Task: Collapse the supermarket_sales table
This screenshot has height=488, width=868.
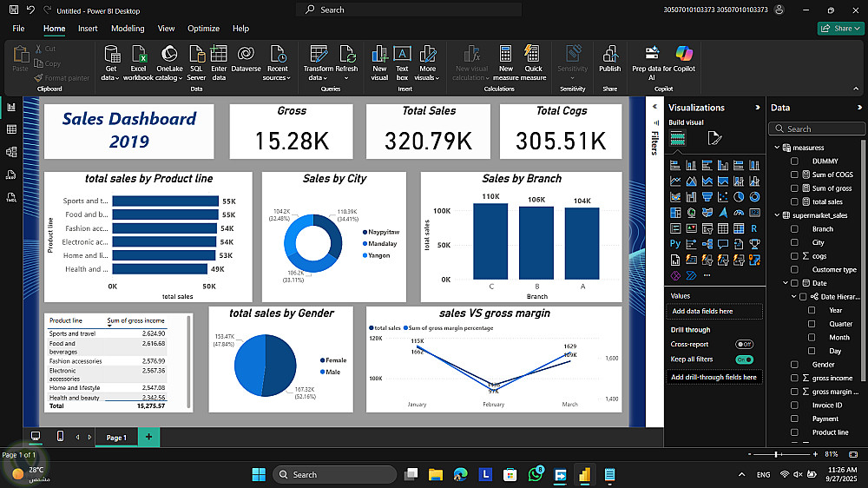Action: pos(777,215)
